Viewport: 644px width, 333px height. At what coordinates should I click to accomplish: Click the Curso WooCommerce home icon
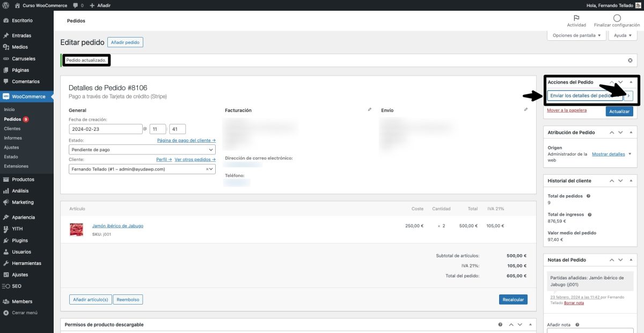(18, 5)
